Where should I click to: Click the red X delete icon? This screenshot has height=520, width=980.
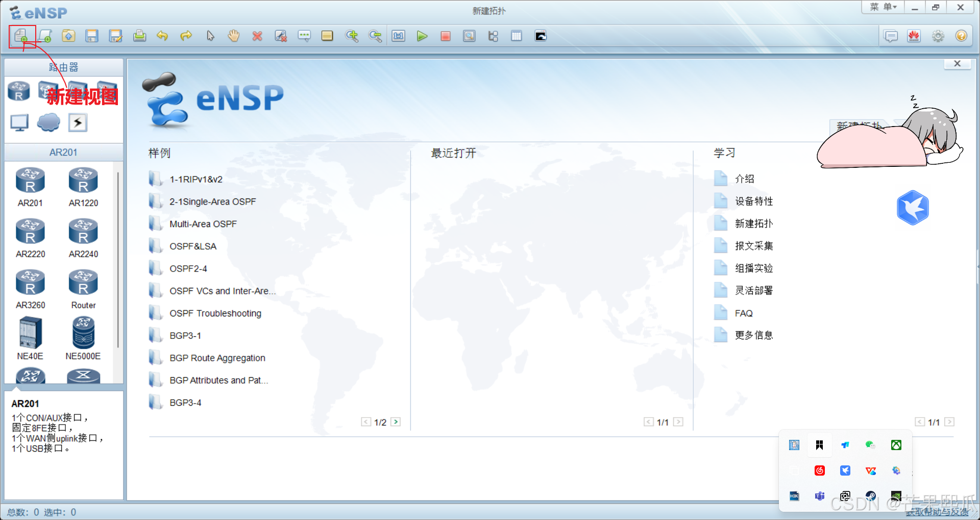(257, 36)
